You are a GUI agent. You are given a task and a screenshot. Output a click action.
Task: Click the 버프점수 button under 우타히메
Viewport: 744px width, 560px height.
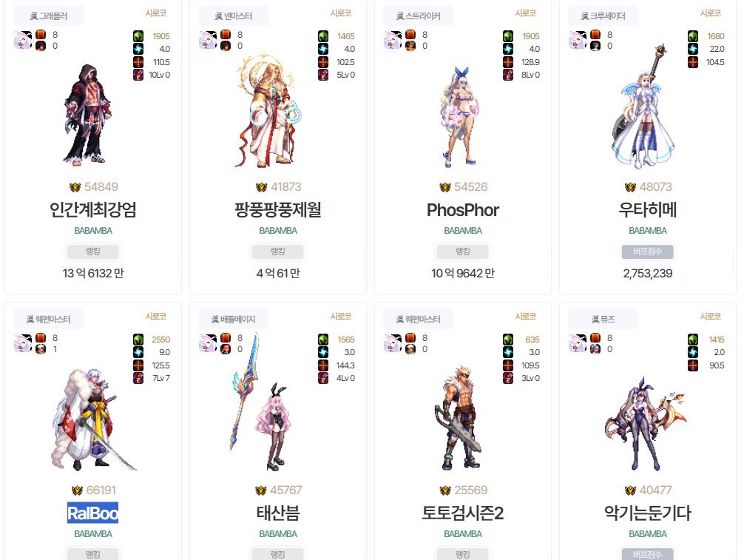pyautogui.click(x=647, y=252)
